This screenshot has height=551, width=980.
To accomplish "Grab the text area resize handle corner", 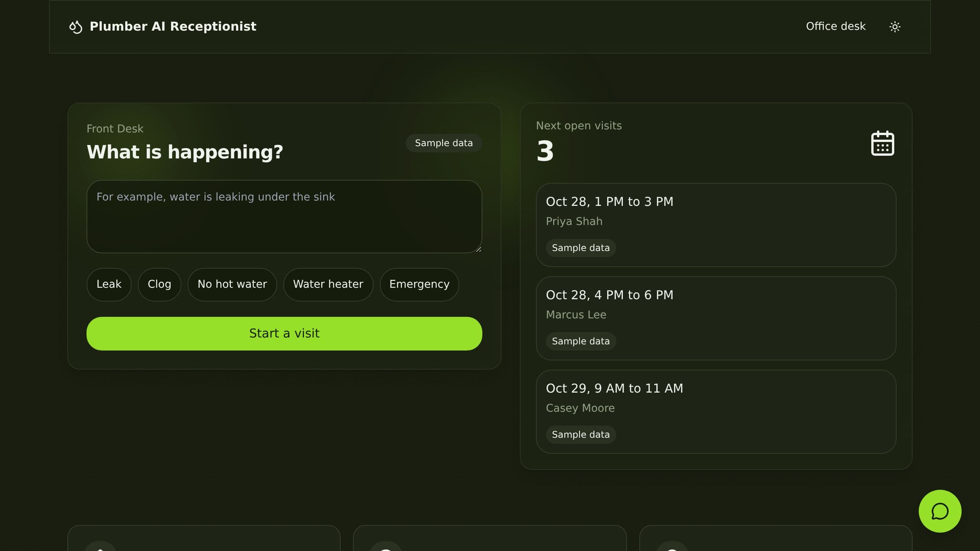I will (x=478, y=249).
